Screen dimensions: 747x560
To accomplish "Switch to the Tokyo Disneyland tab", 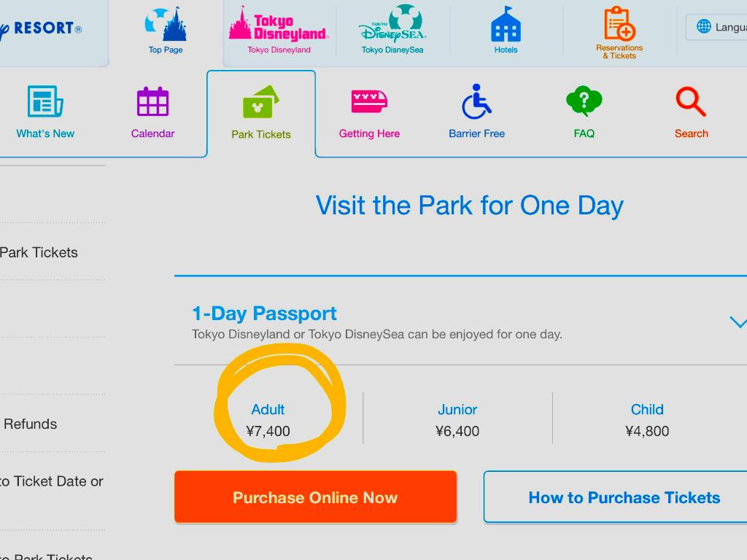I will pyautogui.click(x=279, y=31).
